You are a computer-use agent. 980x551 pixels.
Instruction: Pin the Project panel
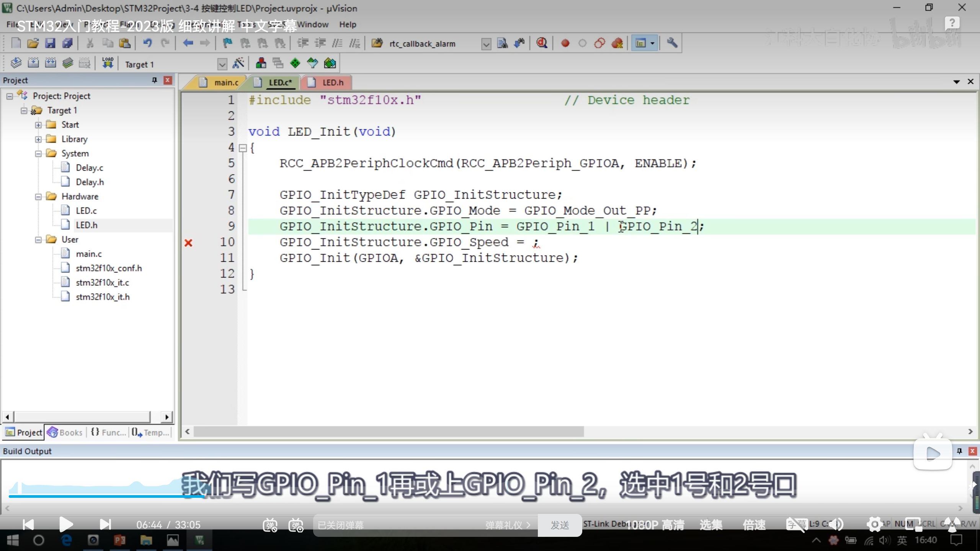click(154, 80)
